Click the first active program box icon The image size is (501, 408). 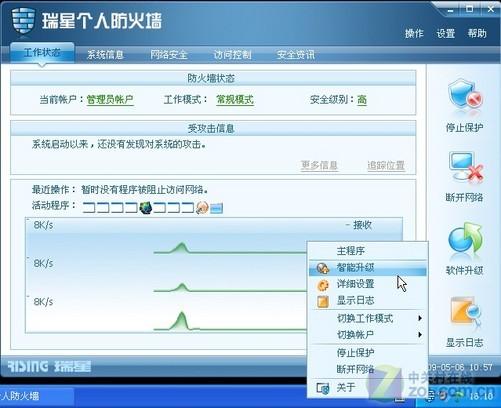click(89, 208)
